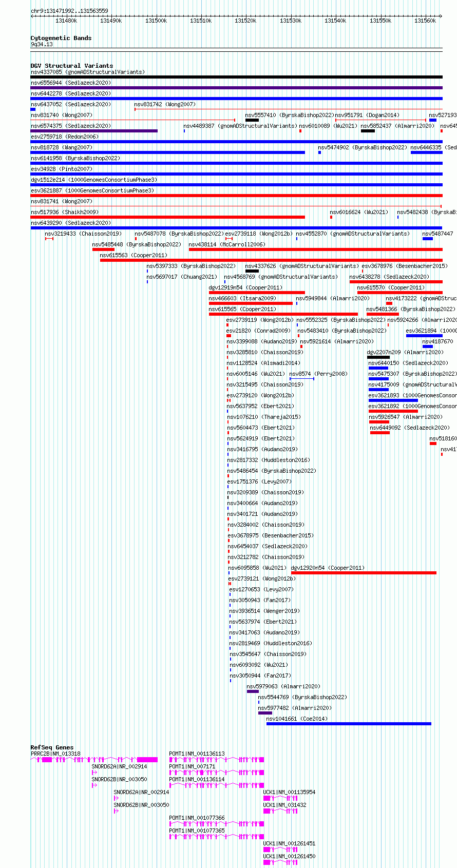Click the Cytogenetic Bands track title
The width and height of the screenshot is (457, 868).
click(61, 38)
